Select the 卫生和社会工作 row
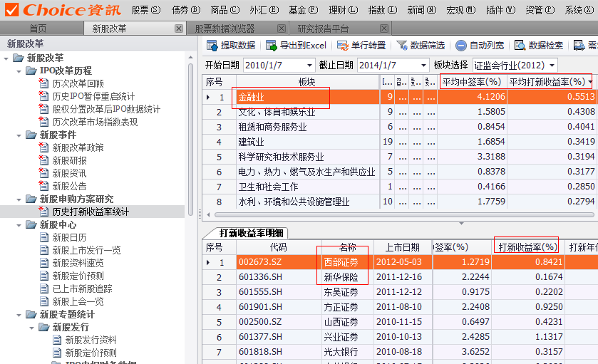This screenshot has height=364, width=598. (x=398, y=187)
